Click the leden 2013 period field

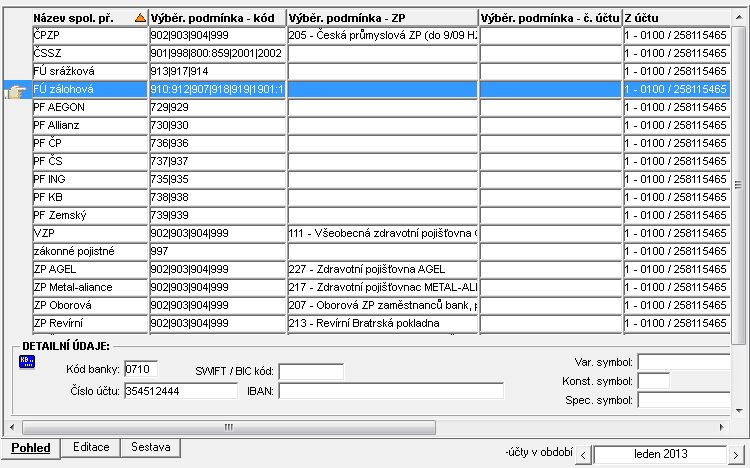661,454
